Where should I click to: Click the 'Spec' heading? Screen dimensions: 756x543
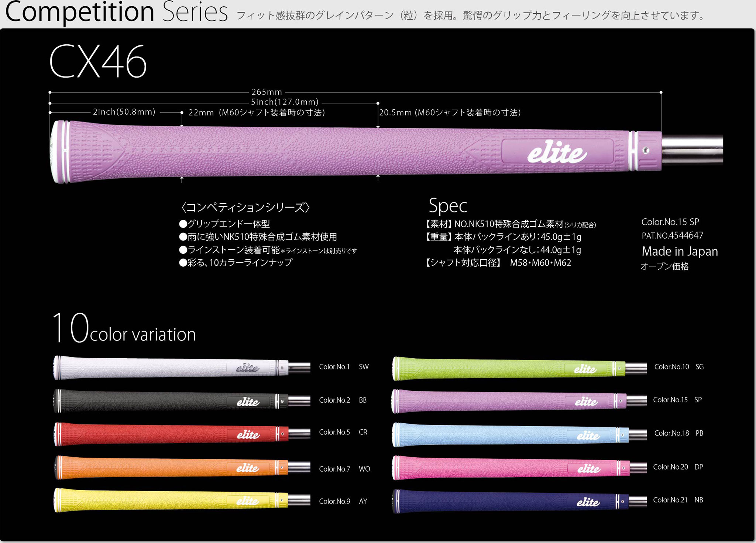[x=448, y=205]
